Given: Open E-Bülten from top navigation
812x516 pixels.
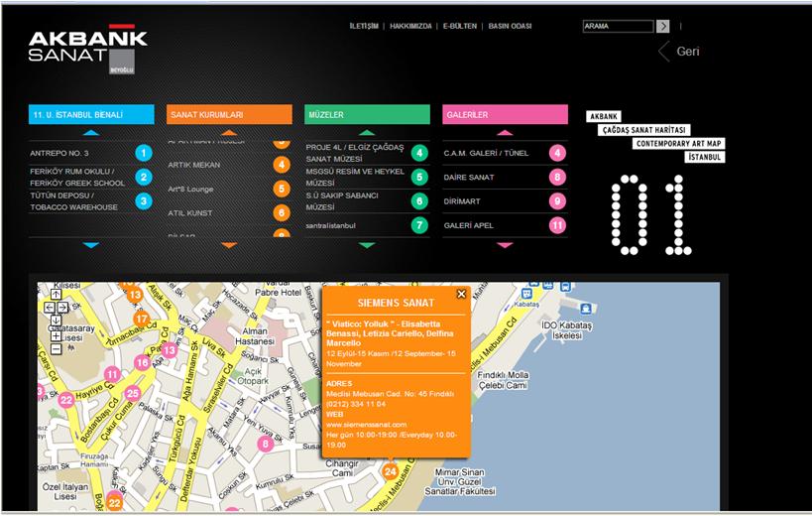Looking at the screenshot, I should (x=460, y=26).
